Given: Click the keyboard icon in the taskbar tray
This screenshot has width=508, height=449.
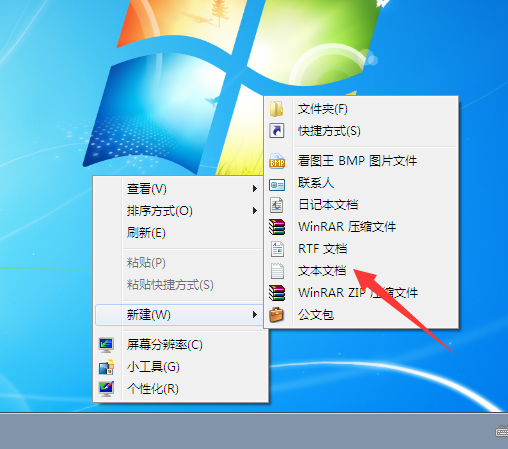Looking at the screenshot, I should point(502,431).
